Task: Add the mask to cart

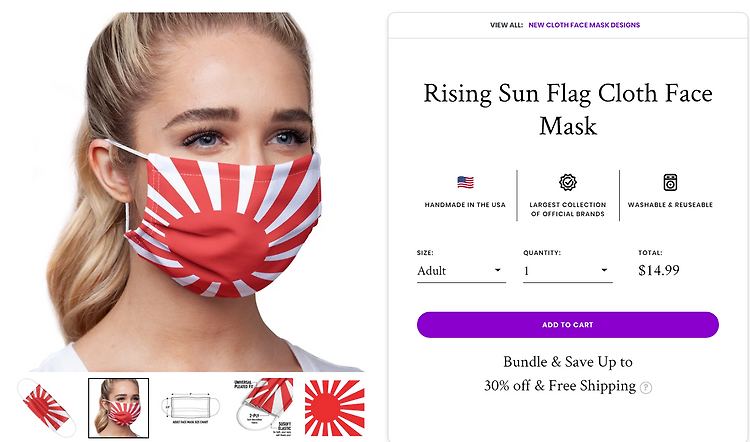Action: click(x=568, y=325)
